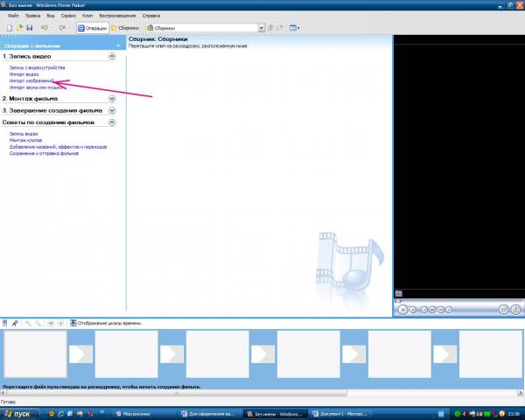Create a new collection folder icon
The image size is (525, 420).
point(280,28)
